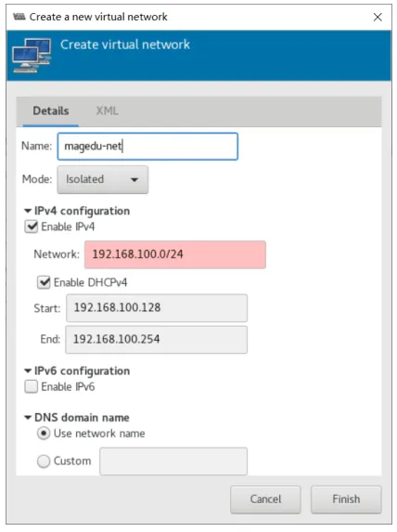397x532 pixels.
Task: Select the Use network name radio button
Action: point(44,434)
